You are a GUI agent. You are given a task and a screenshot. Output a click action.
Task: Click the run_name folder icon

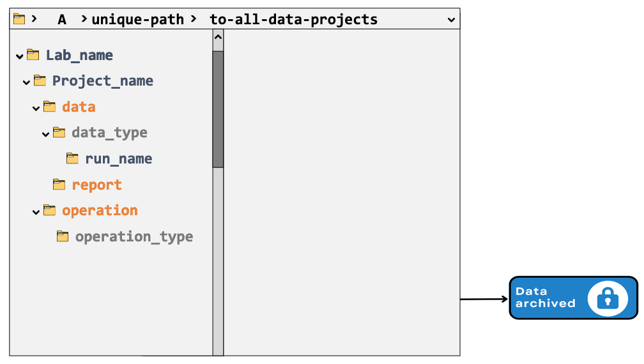click(x=72, y=158)
